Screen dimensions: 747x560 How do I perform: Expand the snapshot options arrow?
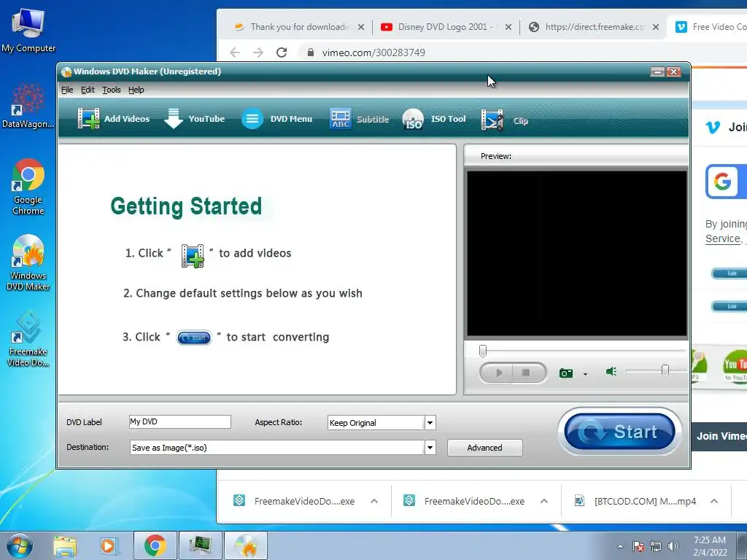586,374
